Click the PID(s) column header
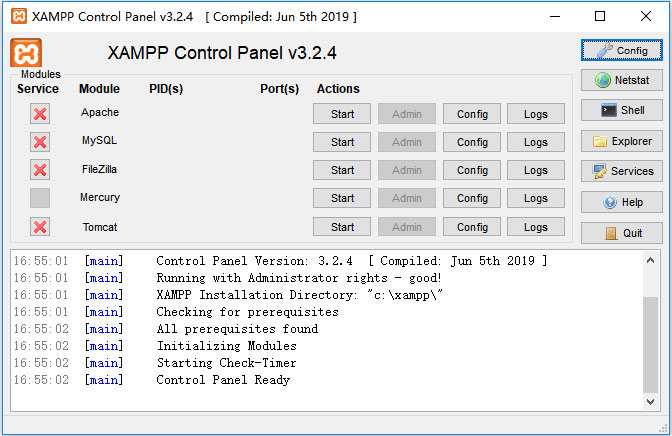The height and width of the screenshot is (436, 672). point(166,89)
